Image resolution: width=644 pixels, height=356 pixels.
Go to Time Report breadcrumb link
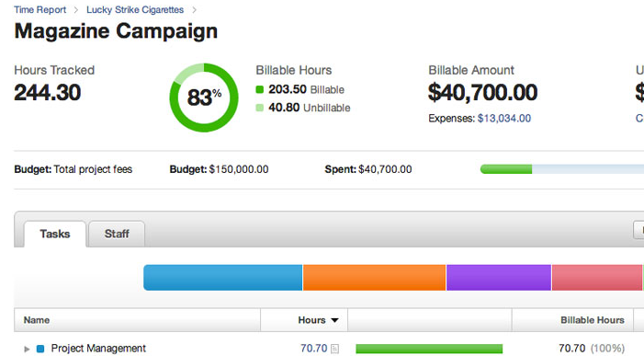40,10
